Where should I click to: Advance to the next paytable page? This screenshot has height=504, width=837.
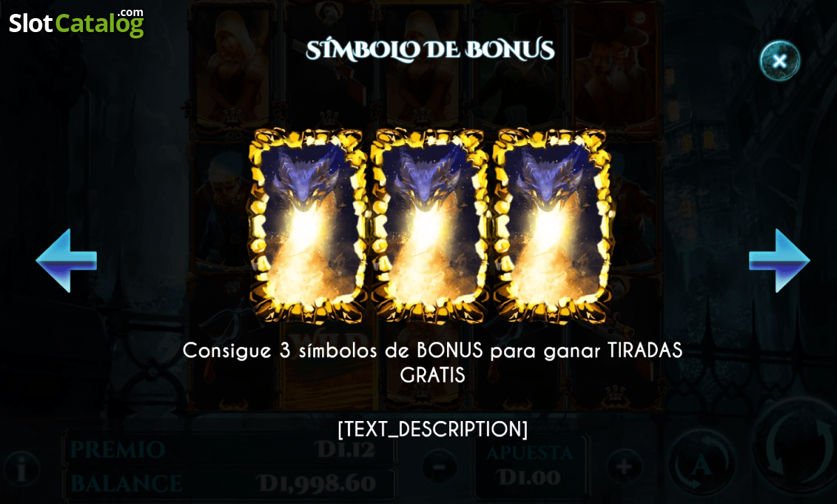779,261
